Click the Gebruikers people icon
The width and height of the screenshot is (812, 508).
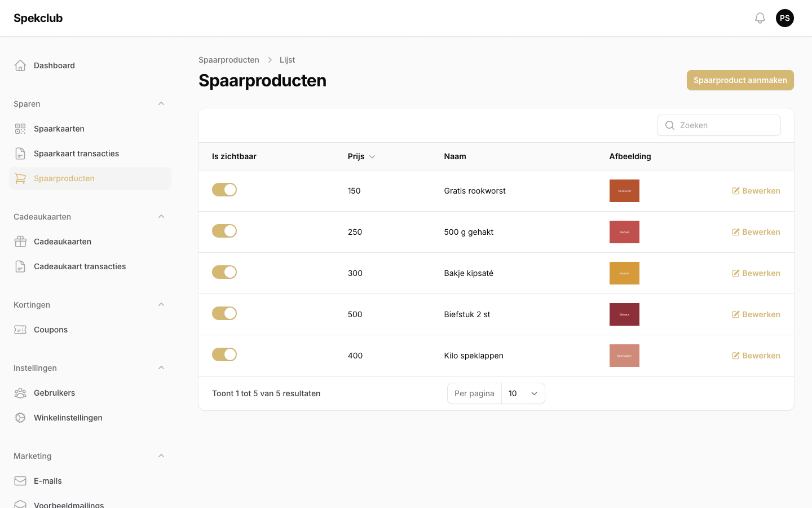(20, 393)
